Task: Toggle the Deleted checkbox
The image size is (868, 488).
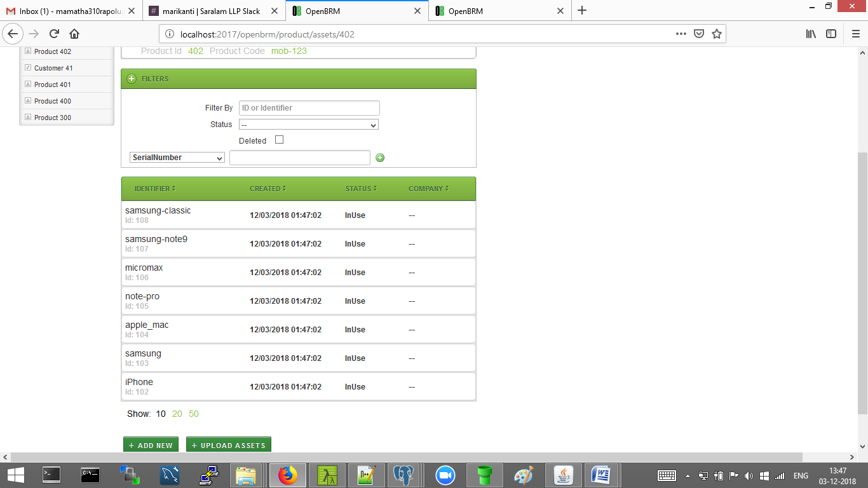Action: pos(279,140)
